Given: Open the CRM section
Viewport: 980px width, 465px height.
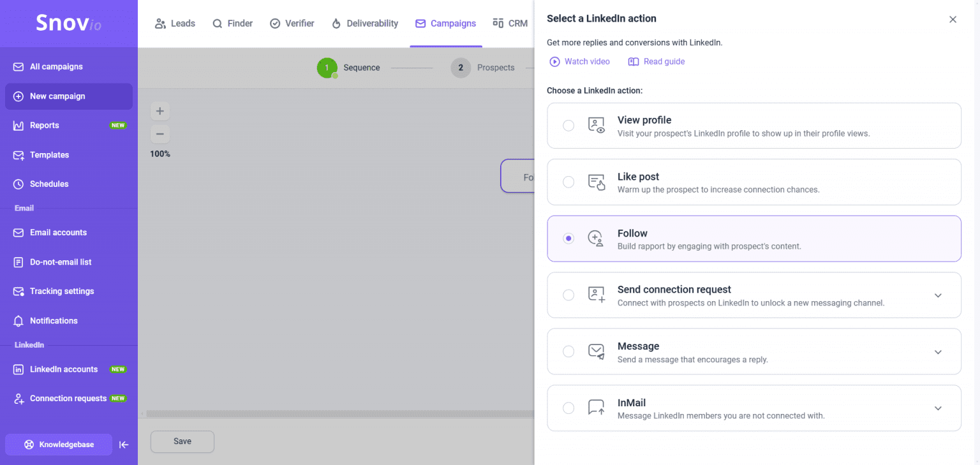Looking at the screenshot, I should pos(510,23).
